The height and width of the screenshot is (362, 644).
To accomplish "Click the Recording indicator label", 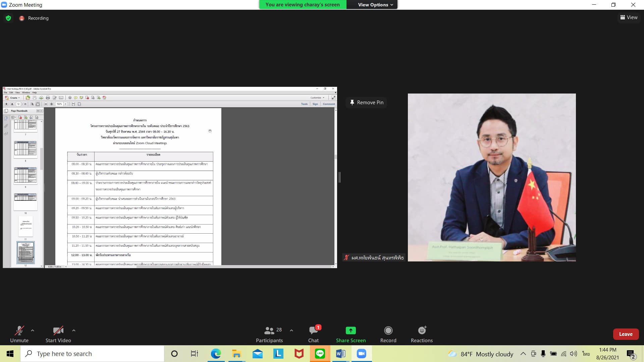I will click(x=38, y=18).
